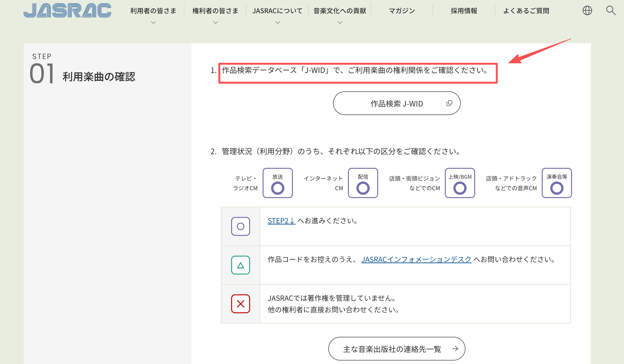
Task: Expand the 音楽文化への貢献 chevron
Action: pos(340,22)
